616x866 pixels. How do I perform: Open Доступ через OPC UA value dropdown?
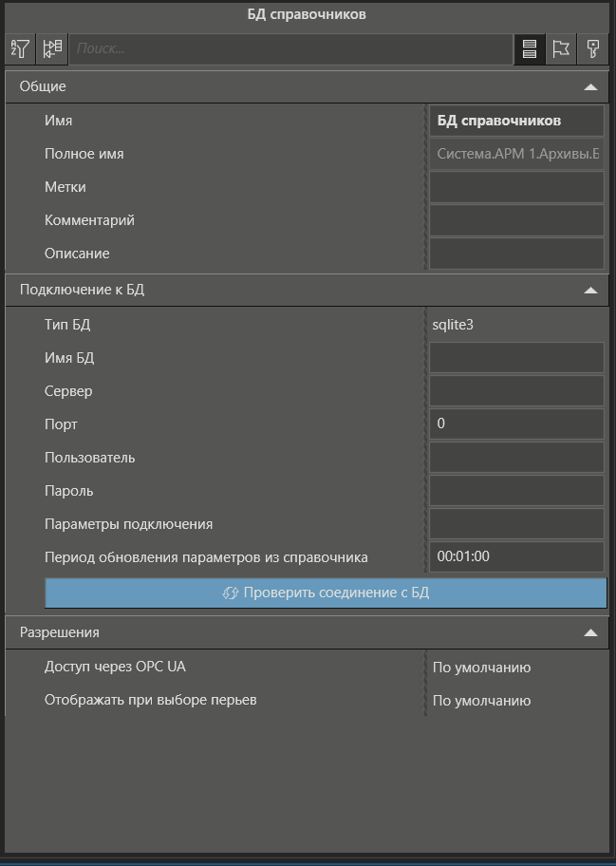(x=516, y=668)
